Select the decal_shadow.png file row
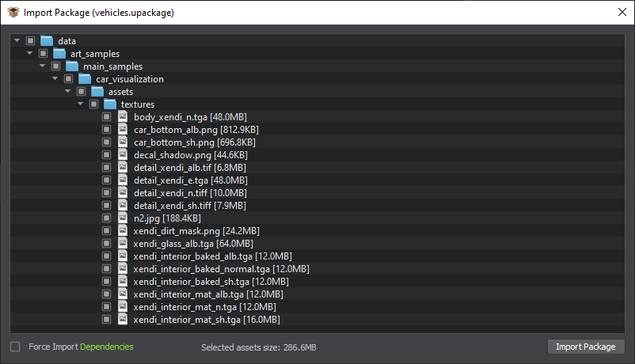This screenshot has width=635, height=364. (317, 155)
